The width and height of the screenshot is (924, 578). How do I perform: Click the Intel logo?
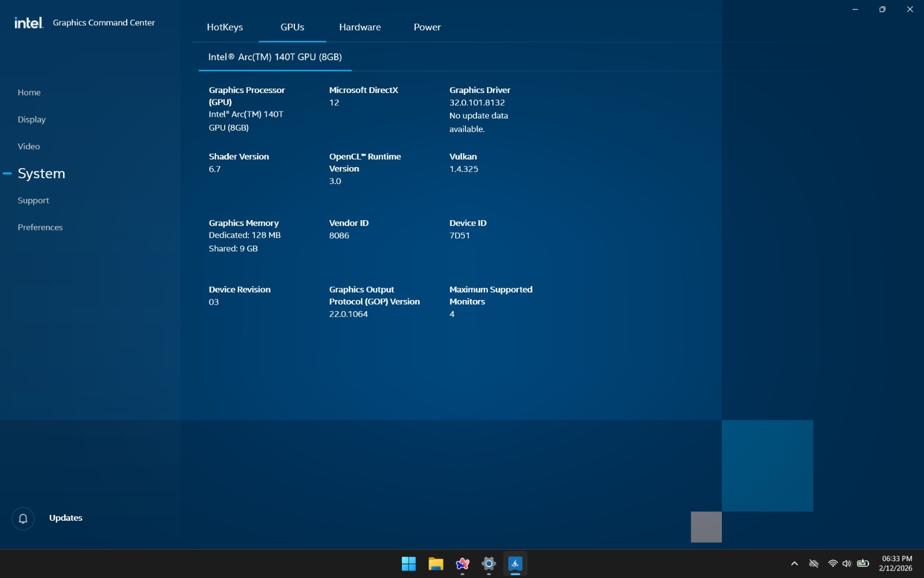point(29,23)
